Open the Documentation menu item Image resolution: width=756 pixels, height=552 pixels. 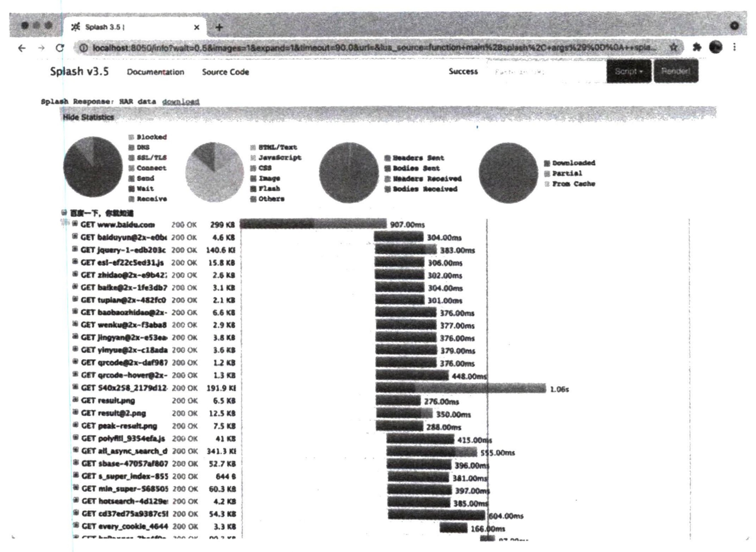point(156,72)
